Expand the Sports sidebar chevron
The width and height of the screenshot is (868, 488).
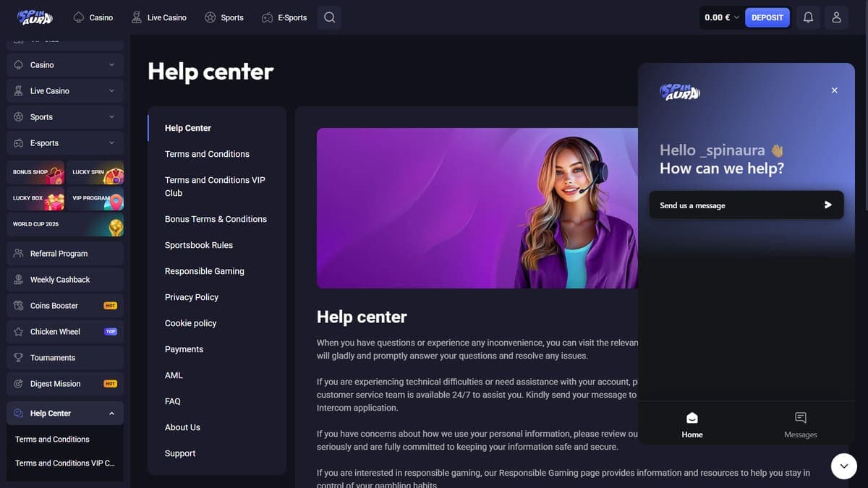111,117
